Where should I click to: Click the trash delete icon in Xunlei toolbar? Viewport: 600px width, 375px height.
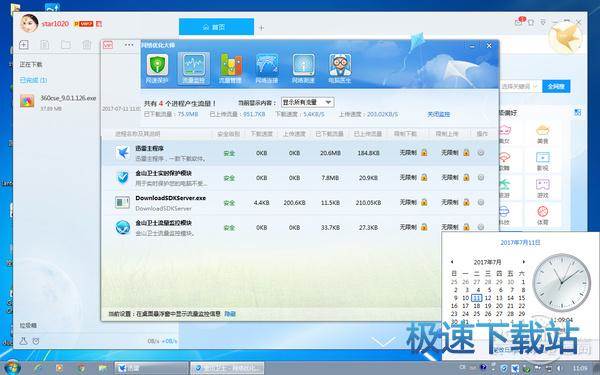point(87,45)
